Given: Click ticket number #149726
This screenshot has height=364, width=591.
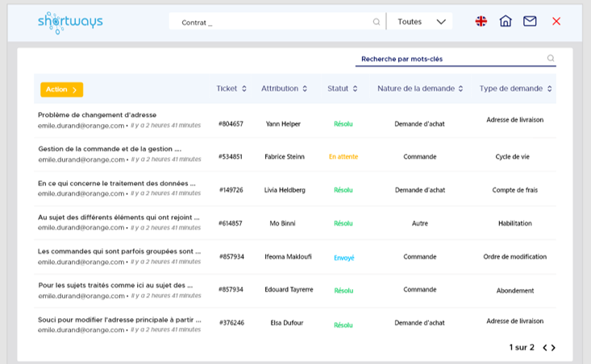Looking at the screenshot, I should pyautogui.click(x=231, y=190).
